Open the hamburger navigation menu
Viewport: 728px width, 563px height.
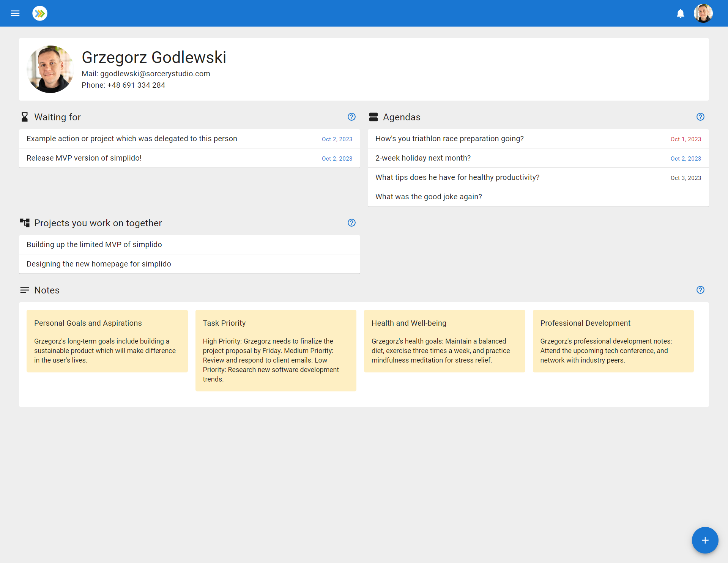coord(15,13)
